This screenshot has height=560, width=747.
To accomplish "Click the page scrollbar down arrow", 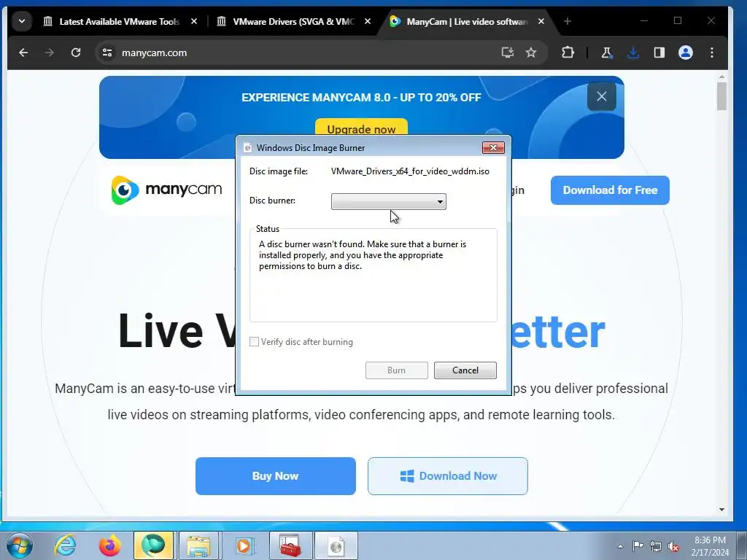I will (721, 510).
